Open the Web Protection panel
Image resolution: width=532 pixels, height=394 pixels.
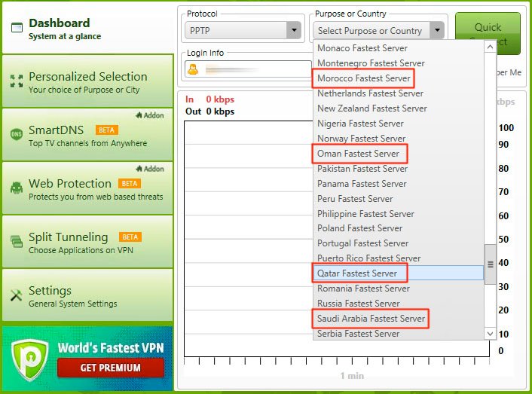tap(87, 188)
